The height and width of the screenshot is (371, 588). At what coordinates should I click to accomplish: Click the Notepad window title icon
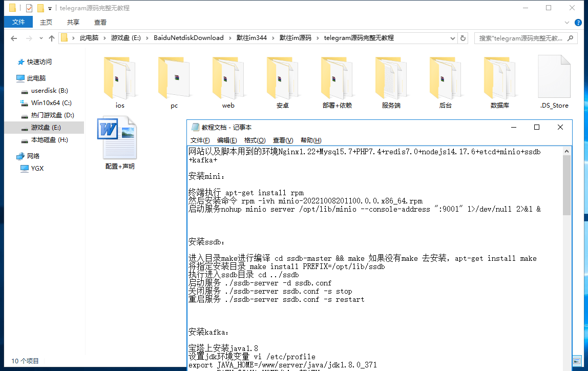coord(195,127)
